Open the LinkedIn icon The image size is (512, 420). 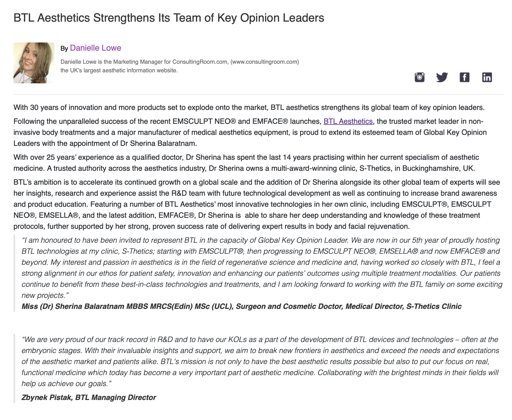click(x=487, y=77)
